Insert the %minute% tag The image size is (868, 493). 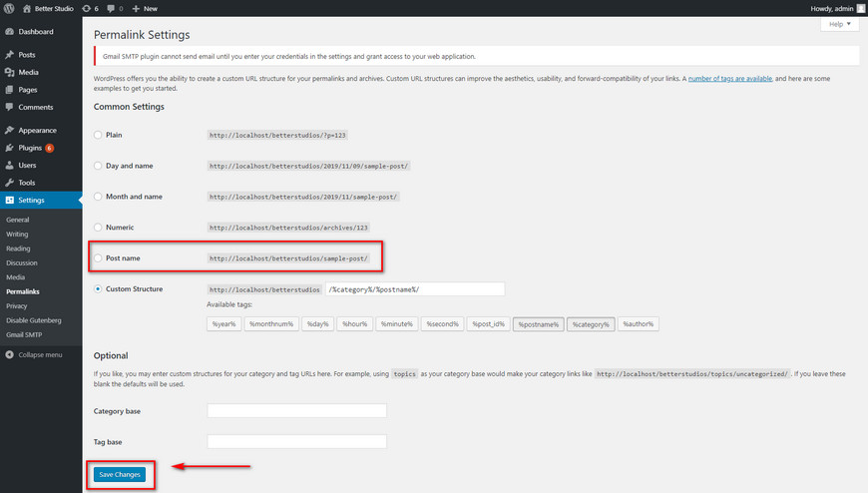tap(397, 324)
